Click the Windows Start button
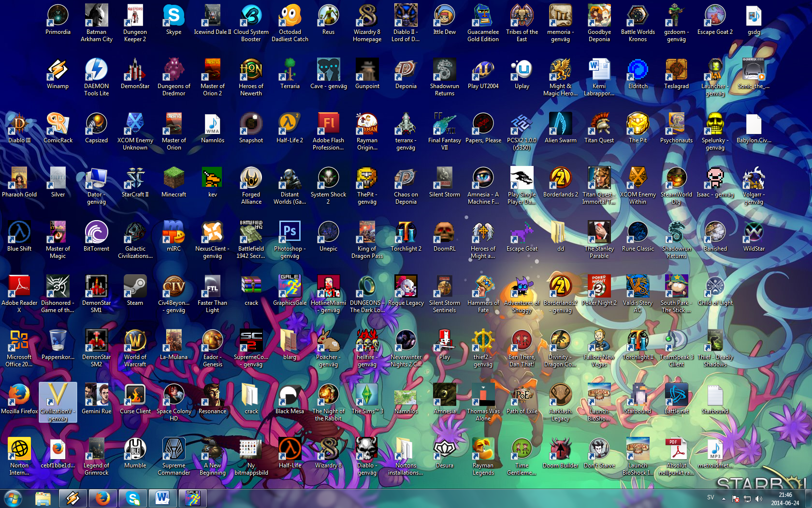This screenshot has height=508, width=812. click(x=13, y=498)
